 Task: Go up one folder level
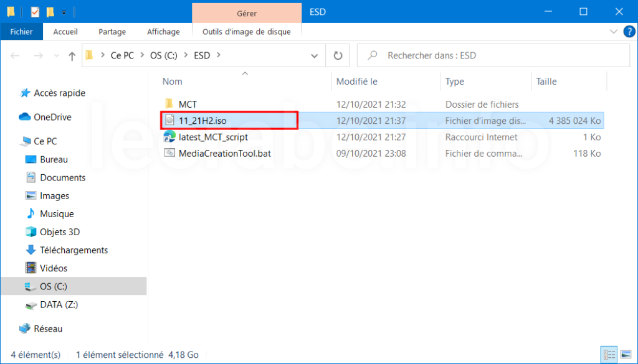point(72,55)
